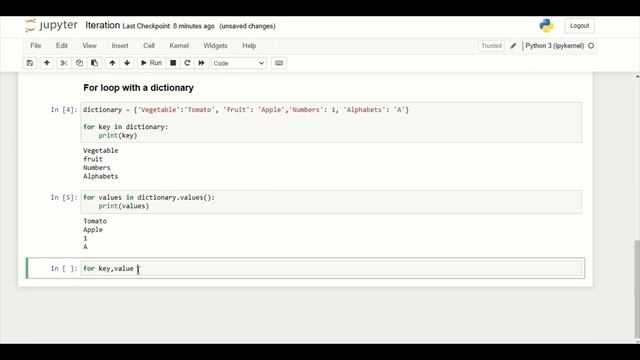Open the Kernel menu

[x=179, y=46]
